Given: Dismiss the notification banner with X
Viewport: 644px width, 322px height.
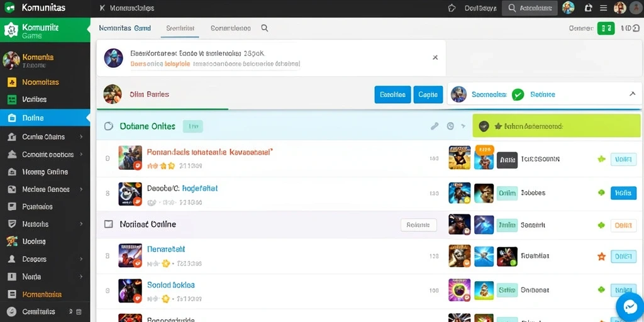Looking at the screenshot, I should pos(435,57).
